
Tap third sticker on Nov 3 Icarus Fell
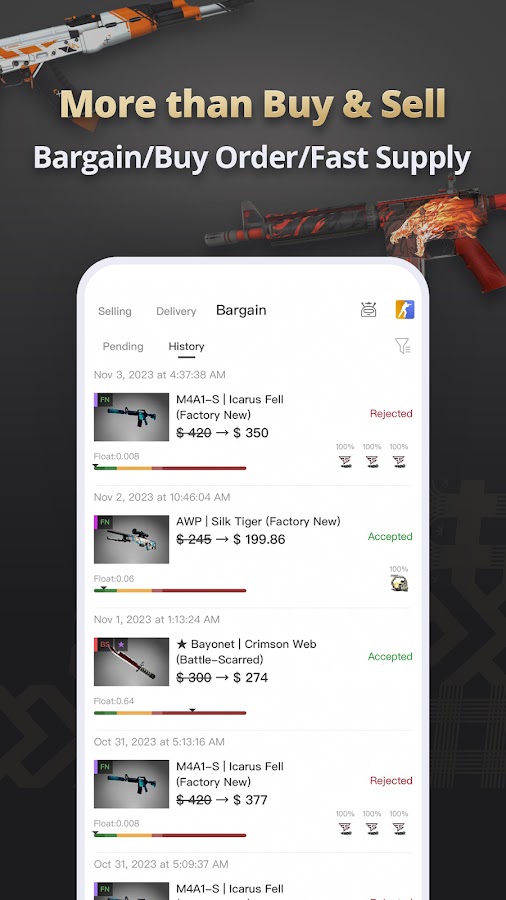399,461
